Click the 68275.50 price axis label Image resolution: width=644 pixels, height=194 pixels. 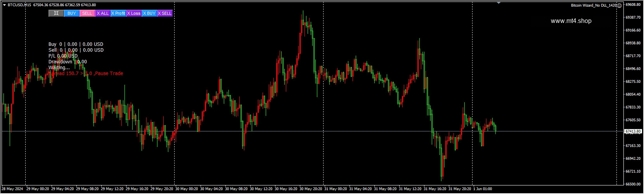pos(633,82)
